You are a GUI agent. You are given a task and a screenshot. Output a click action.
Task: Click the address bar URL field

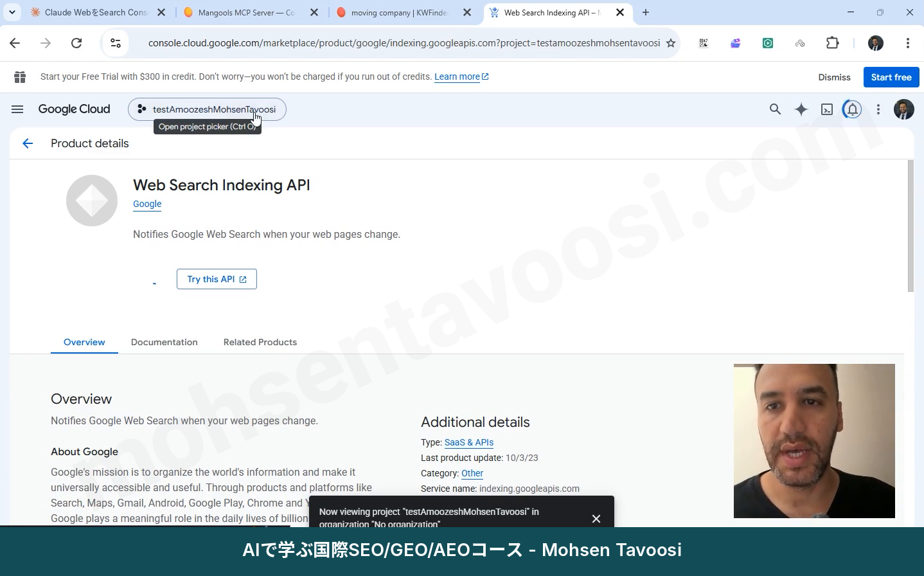click(x=404, y=43)
